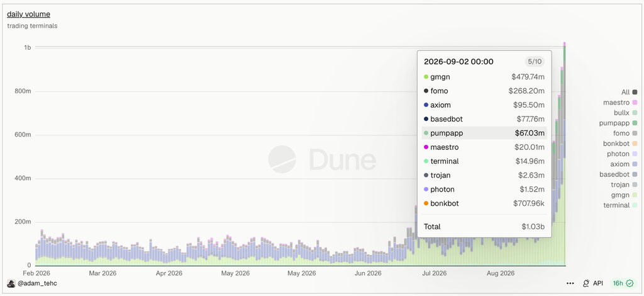Click the Total $1.03b tooltip row
This screenshot has height=296, width=644.
click(484, 227)
